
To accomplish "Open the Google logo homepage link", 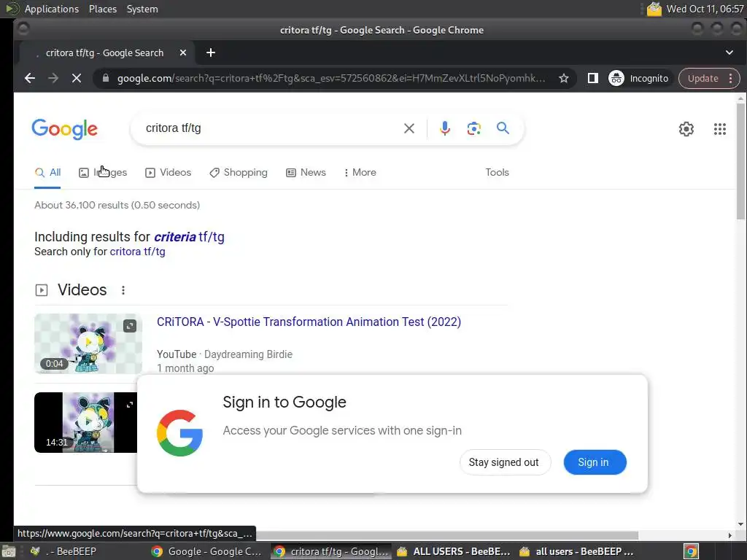I will (x=64, y=129).
